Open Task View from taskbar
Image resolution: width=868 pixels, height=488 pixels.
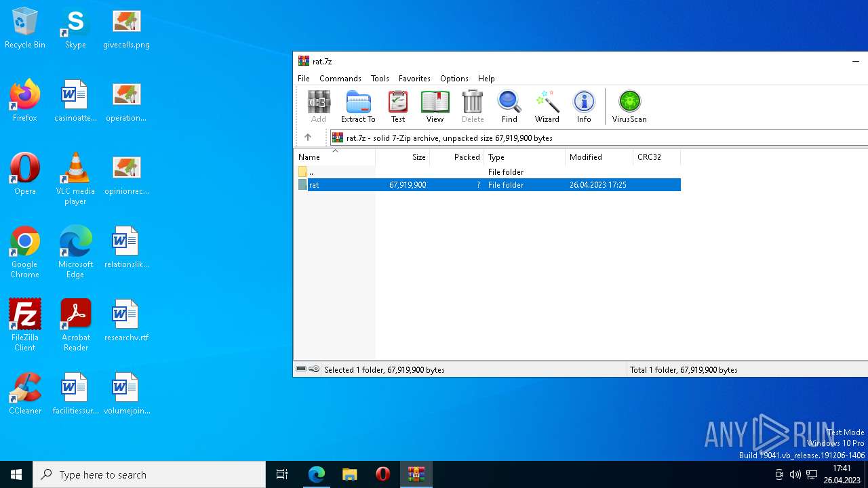coord(282,474)
